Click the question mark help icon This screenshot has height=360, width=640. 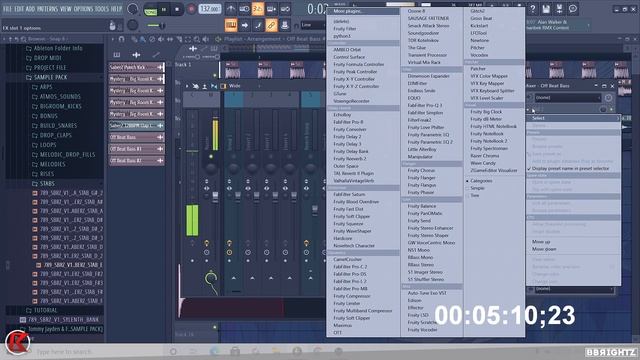click(532, 9)
